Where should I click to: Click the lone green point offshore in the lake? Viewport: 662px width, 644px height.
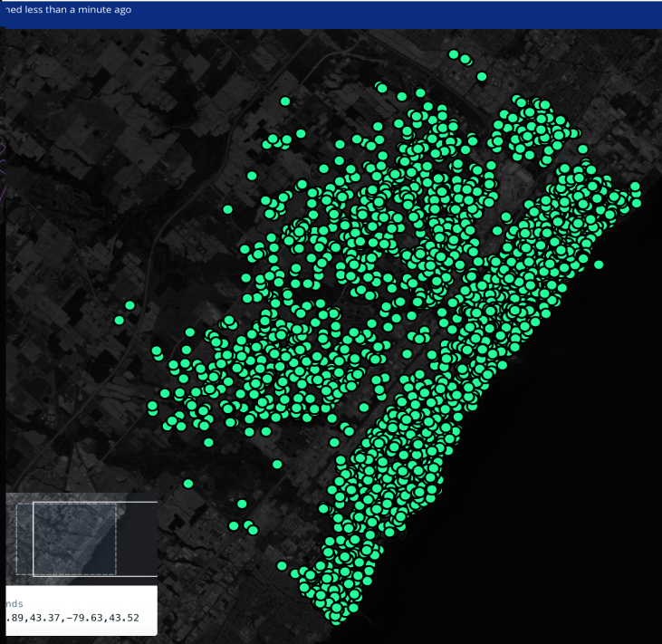[599, 264]
